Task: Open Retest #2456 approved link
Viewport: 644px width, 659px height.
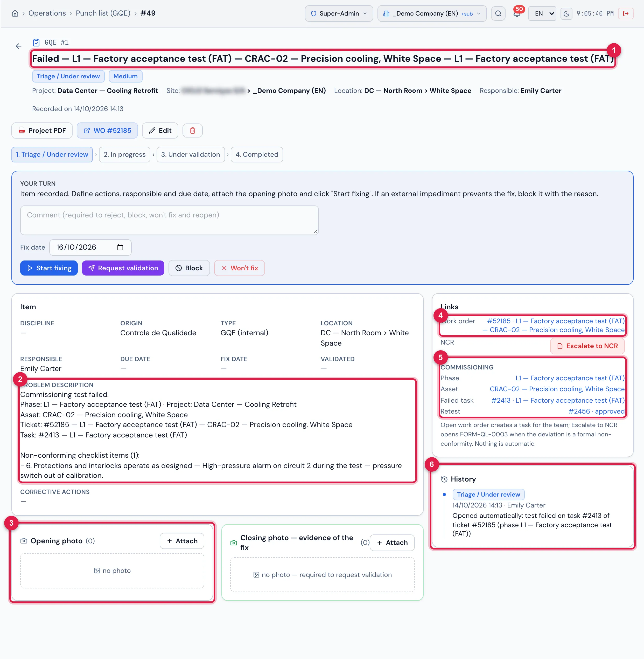Action: click(x=596, y=411)
